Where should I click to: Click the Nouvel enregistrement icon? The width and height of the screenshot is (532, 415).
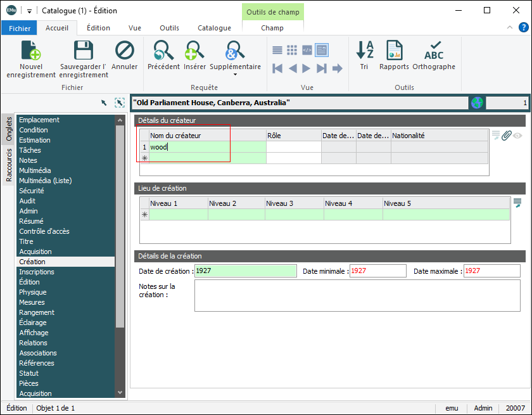pos(30,51)
